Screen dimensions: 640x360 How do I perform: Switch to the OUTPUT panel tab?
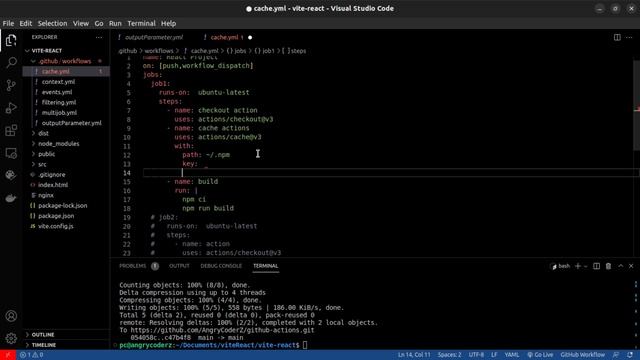click(x=179, y=266)
